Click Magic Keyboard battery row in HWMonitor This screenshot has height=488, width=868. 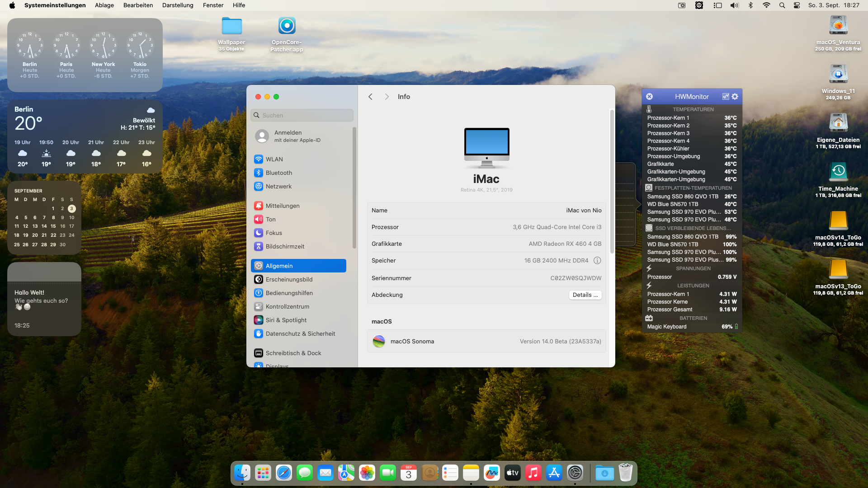(692, 327)
